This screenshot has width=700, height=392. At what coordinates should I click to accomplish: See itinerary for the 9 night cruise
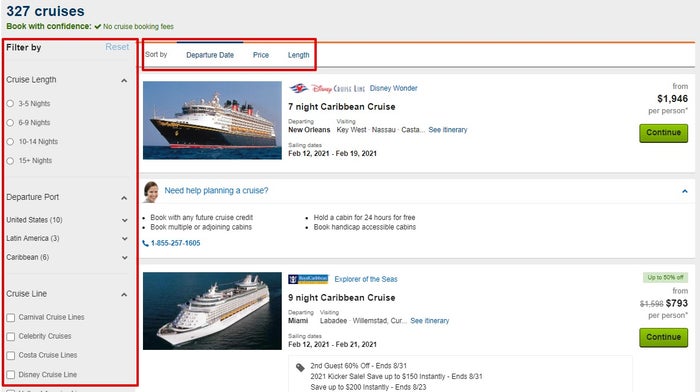tap(429, 321)
